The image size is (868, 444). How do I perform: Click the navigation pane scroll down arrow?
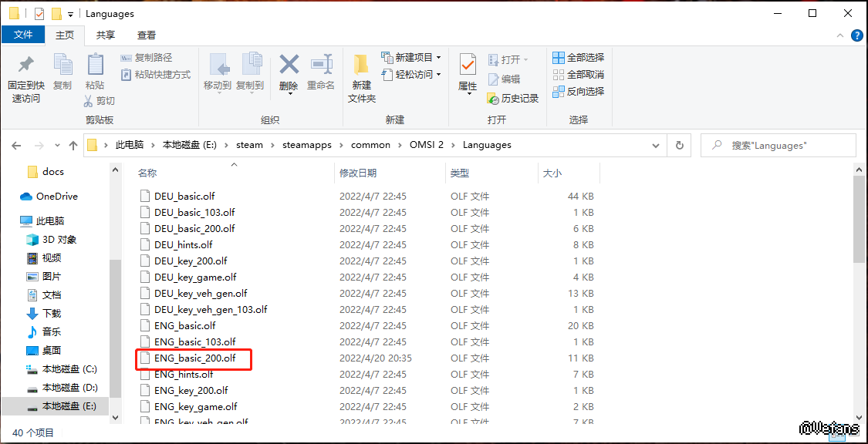pyautogui.click(x=116, y=418)
